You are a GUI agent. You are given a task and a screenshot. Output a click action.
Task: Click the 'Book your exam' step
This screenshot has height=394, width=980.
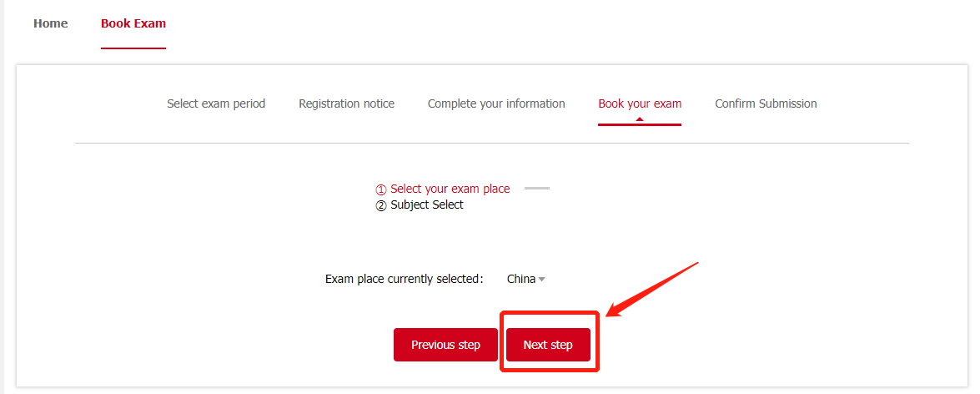pos(640,104)
